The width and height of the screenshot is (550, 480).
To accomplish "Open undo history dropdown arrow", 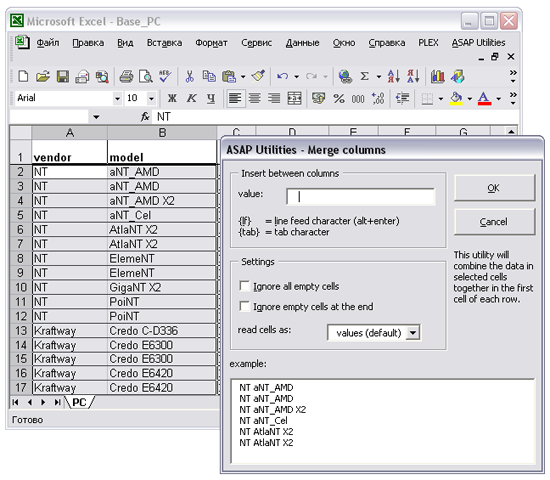I will [x=296, y=76].
